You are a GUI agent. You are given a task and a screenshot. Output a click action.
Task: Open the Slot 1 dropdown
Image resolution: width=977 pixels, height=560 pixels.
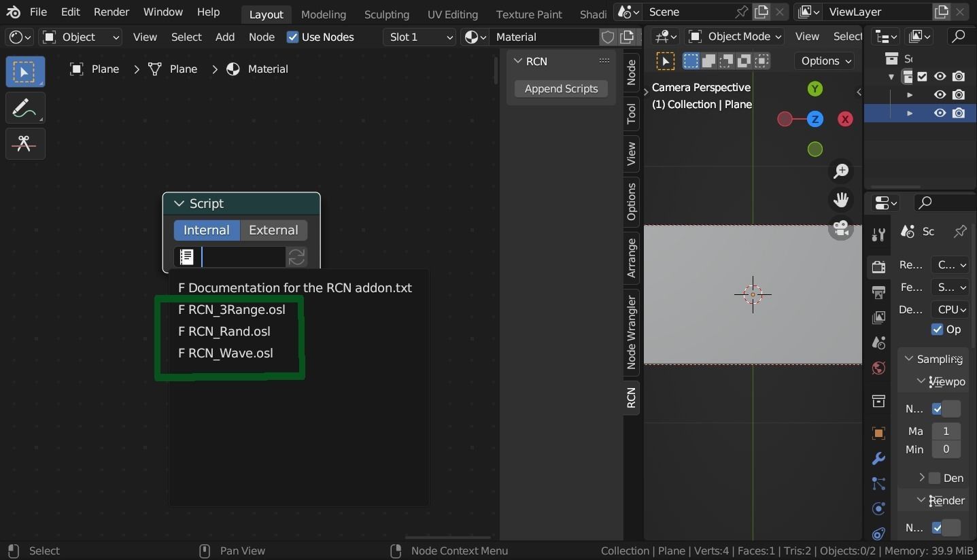[x=419, y=37]
